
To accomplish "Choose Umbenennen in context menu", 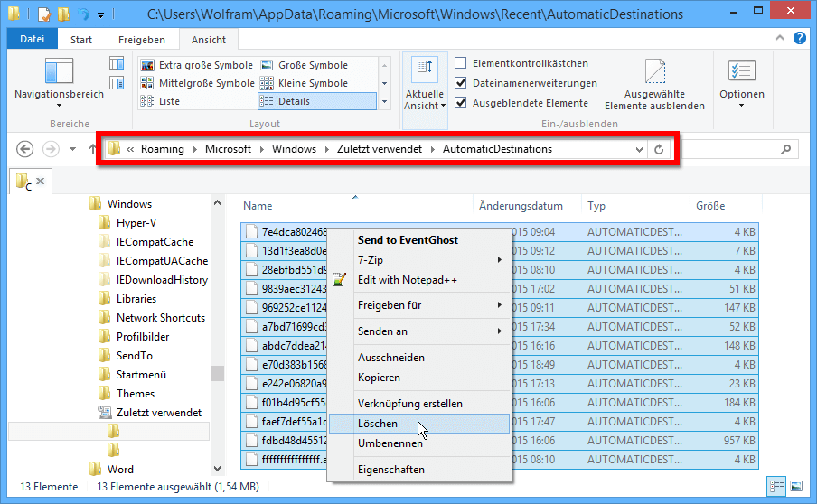I will pos(419,443).
